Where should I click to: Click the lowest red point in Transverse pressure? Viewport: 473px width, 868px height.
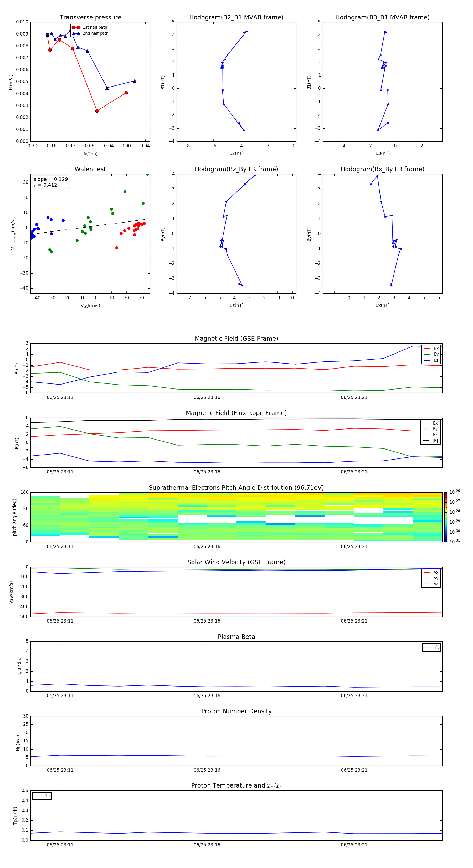(x=97, y=111)
